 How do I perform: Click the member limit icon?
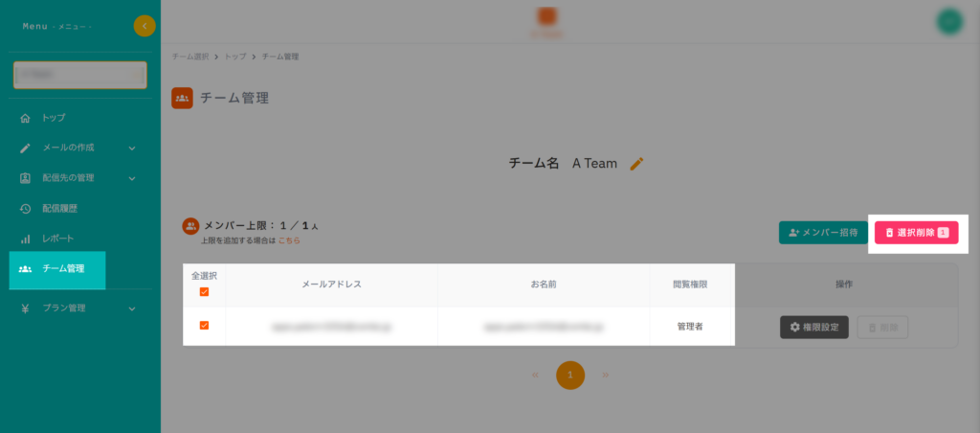pyautogui.click(x=190, y=226)
